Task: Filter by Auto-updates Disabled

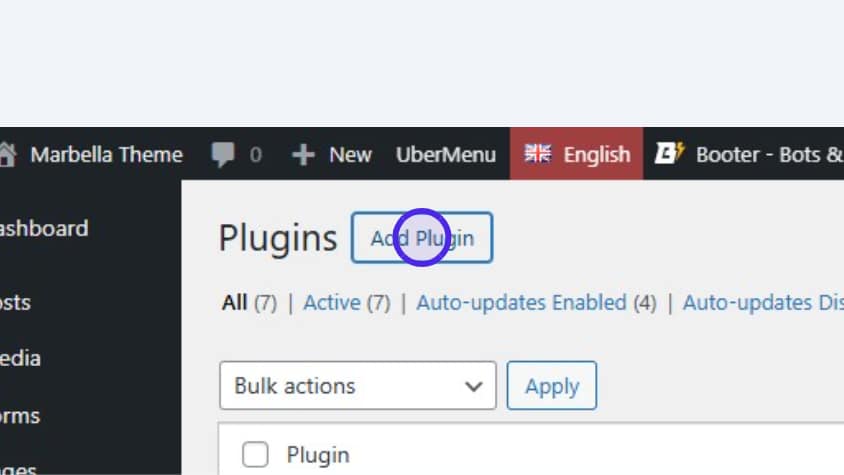Action: coord(762,302)
